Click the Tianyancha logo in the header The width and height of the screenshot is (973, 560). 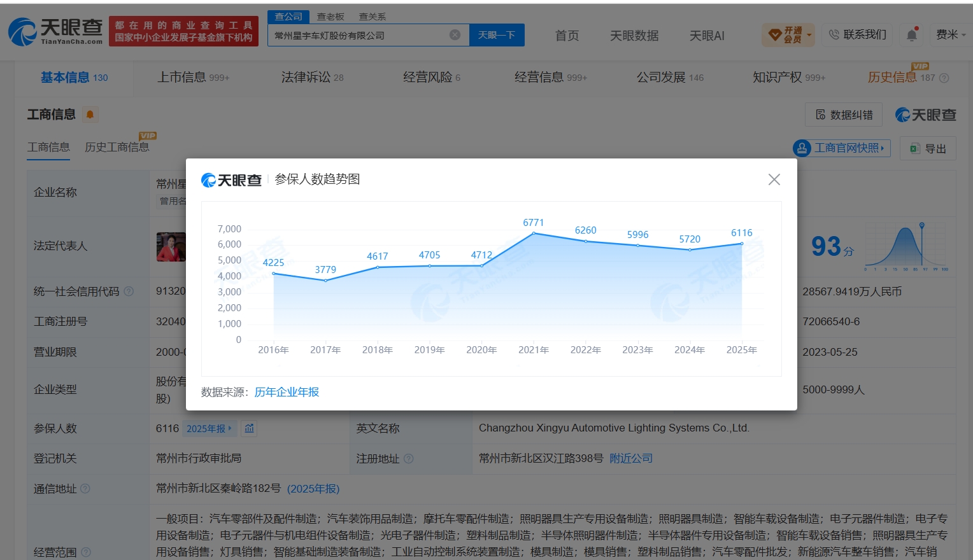tap(55, 31)
